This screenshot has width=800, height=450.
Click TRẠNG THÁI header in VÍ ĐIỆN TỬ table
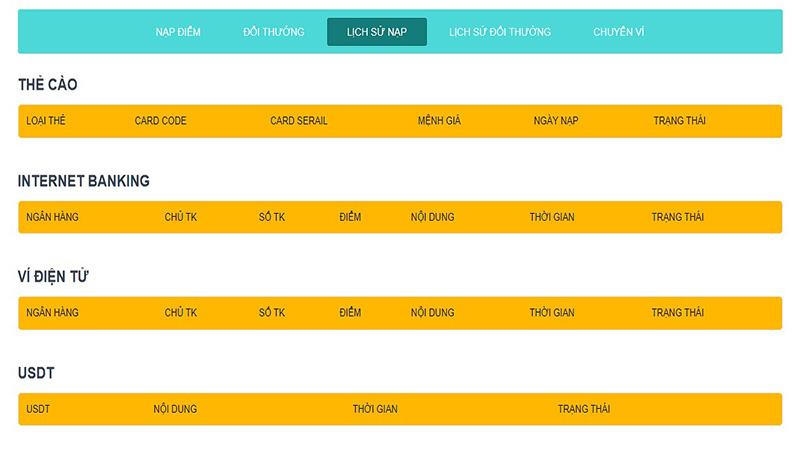(678, 313)
